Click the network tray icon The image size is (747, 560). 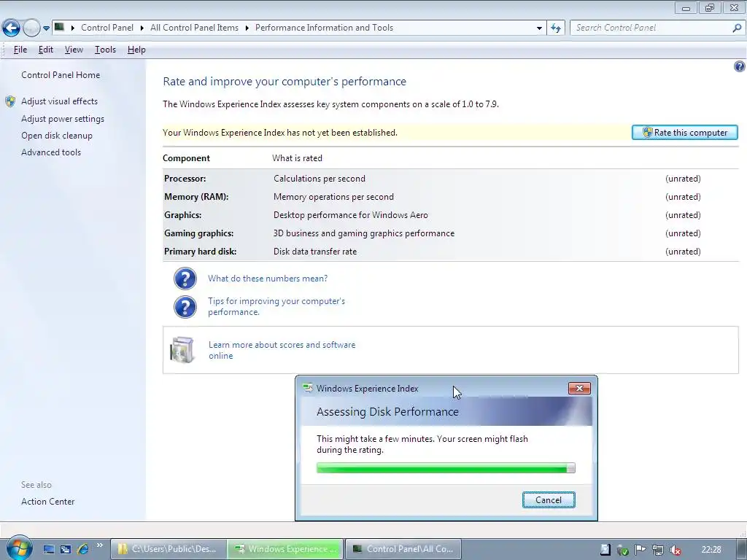coord(657,550)
